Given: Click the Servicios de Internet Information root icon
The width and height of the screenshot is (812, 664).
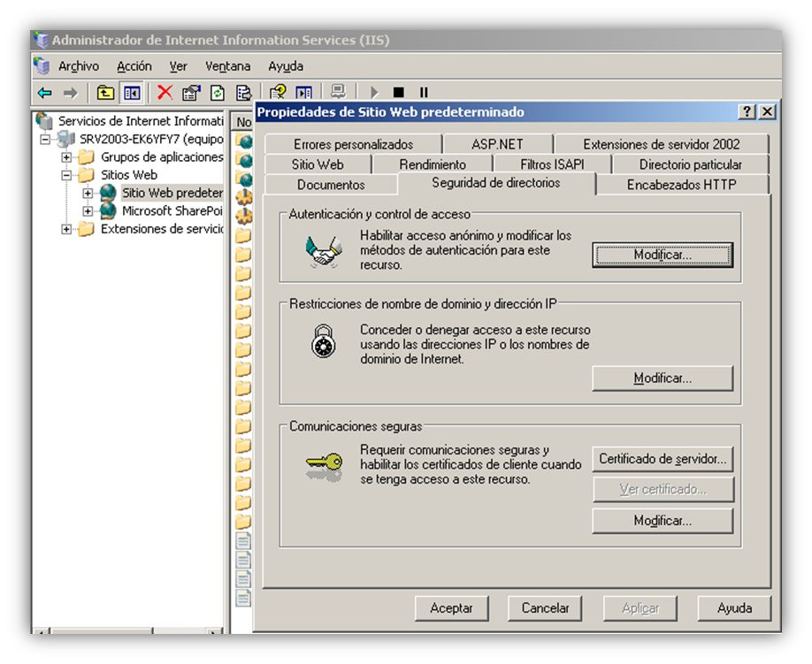Looking at the screenshot, I should pyautogui.click(x=44, y=121).
